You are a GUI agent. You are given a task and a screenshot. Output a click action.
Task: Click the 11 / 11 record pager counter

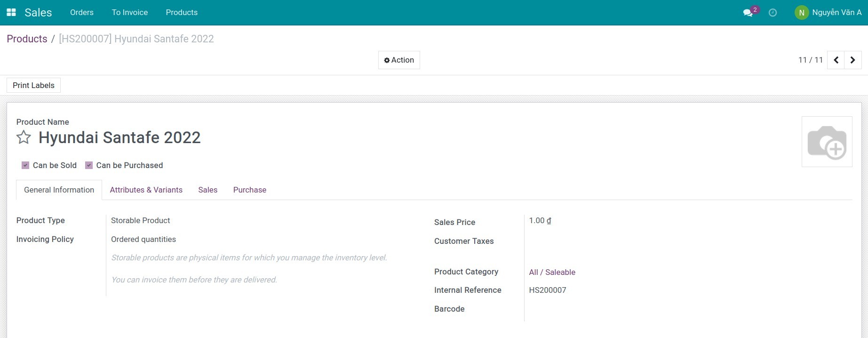pos(810,60)
